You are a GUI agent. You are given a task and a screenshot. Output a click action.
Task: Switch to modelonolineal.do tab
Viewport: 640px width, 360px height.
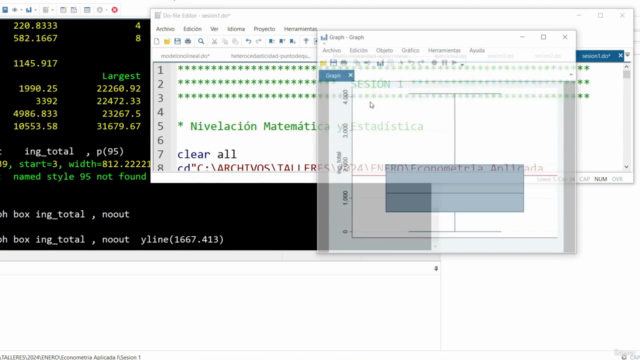(185, 56)
